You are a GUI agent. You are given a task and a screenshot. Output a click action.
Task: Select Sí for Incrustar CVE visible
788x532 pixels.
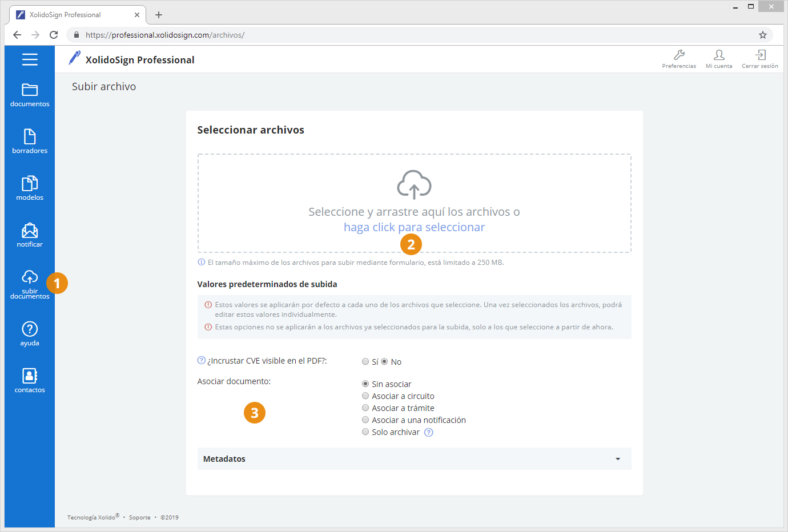(x=365, y=361)
